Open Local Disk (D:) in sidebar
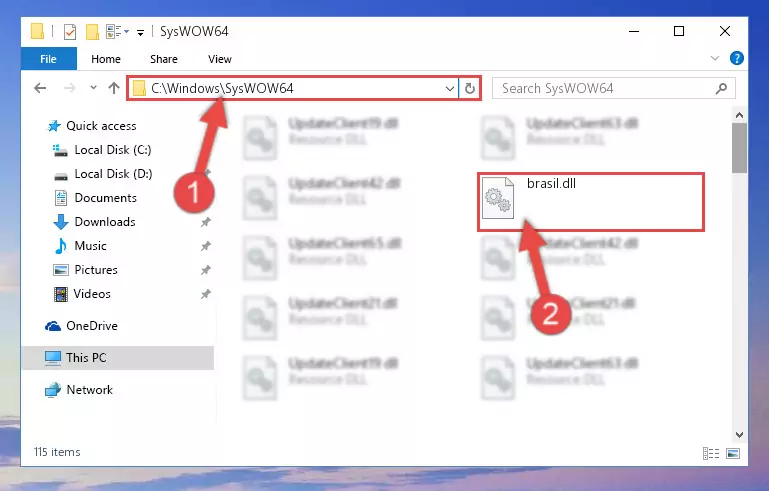 113,174
